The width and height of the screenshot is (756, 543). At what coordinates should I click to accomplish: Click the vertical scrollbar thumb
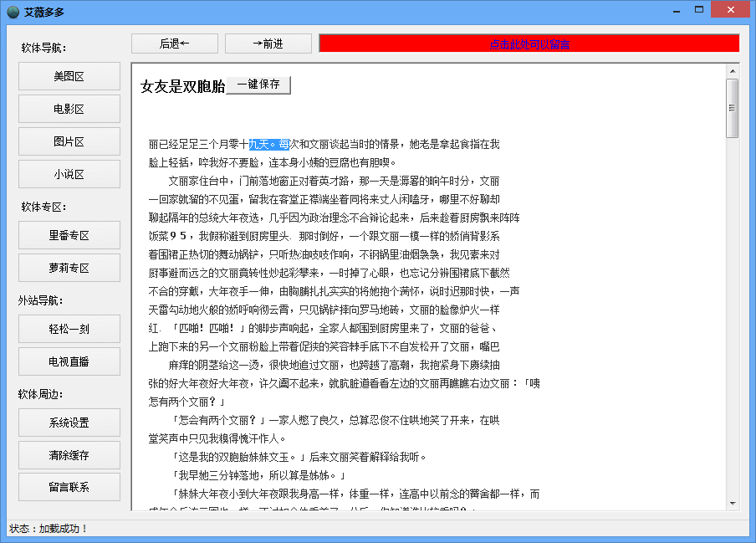pyautogui.click(x=733, y=108)
